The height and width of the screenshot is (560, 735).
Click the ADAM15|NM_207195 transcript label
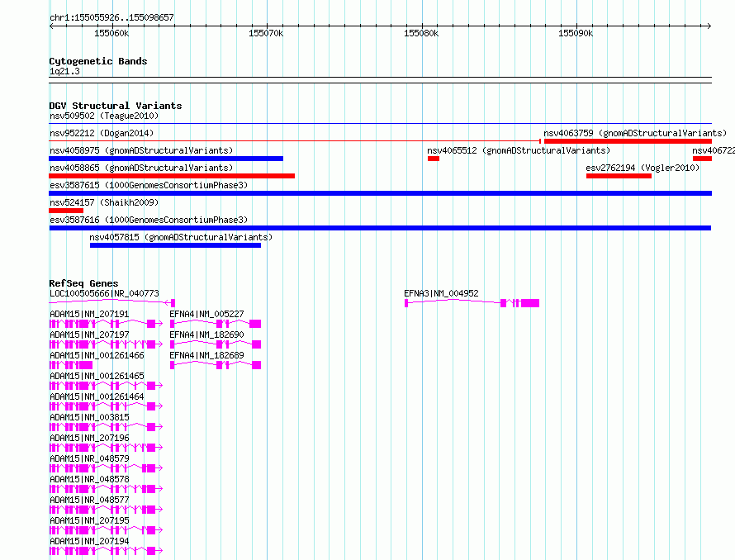click(89, 520)
